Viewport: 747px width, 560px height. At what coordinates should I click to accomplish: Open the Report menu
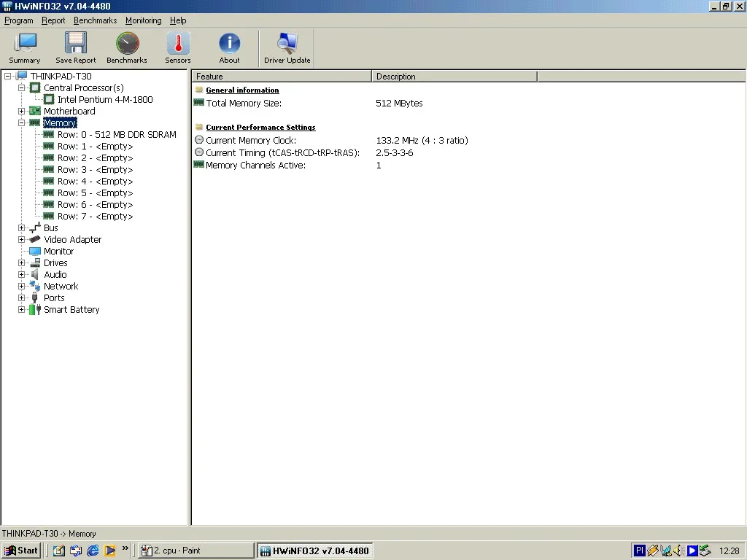click(x=53, y=20)
